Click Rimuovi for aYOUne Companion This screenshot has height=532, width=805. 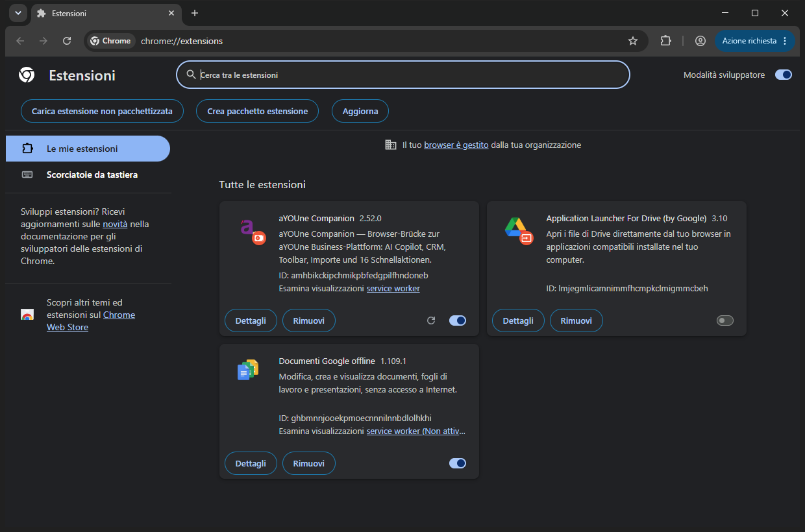point(309,320)
